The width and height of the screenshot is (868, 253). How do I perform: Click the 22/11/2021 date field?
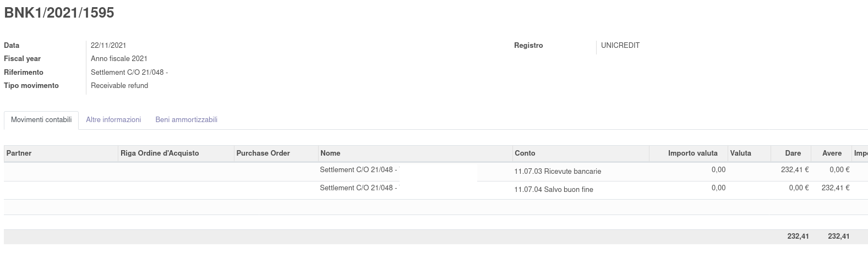click(x=108, y=46)
